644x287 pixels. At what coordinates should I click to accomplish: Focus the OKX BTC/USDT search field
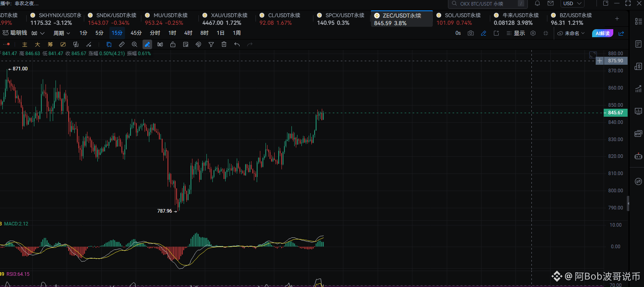[488, 4]
